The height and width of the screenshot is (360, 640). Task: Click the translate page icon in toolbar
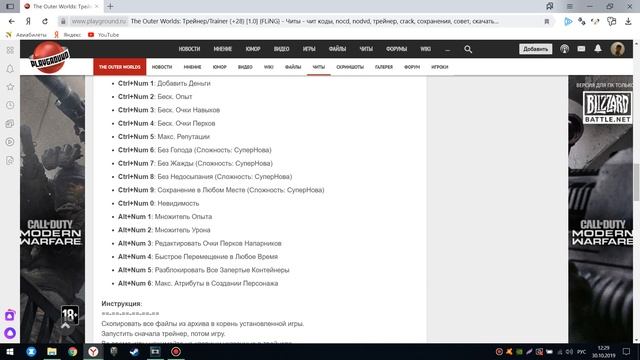pos(582,21)
